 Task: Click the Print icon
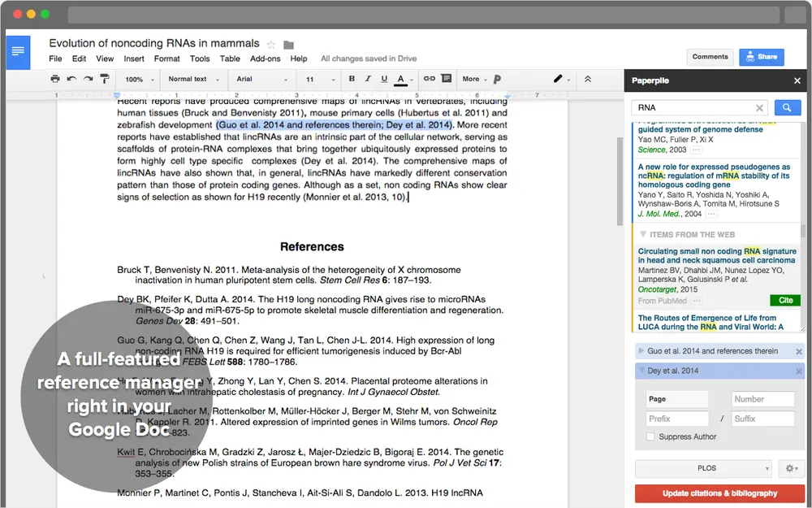tap(55, 80)
